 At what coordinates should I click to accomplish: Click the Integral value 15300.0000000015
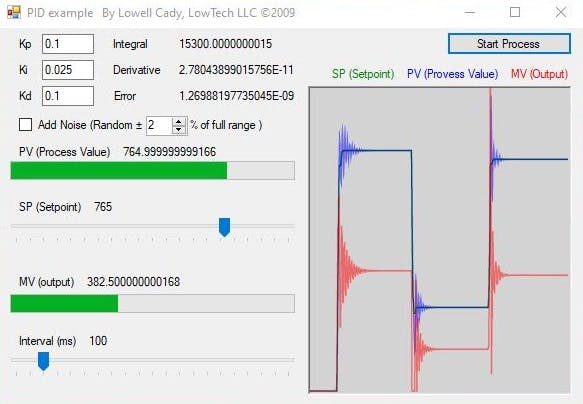tap(226, 44)
